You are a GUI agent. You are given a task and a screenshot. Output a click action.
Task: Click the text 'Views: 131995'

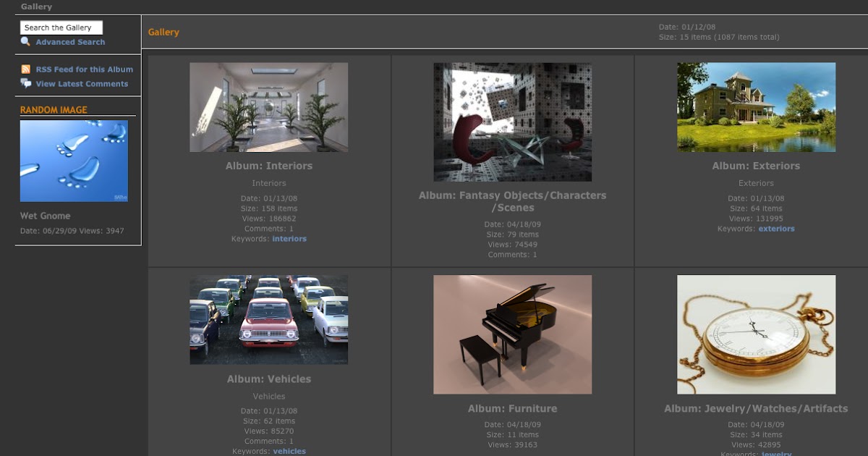click(x=756, y=219)
